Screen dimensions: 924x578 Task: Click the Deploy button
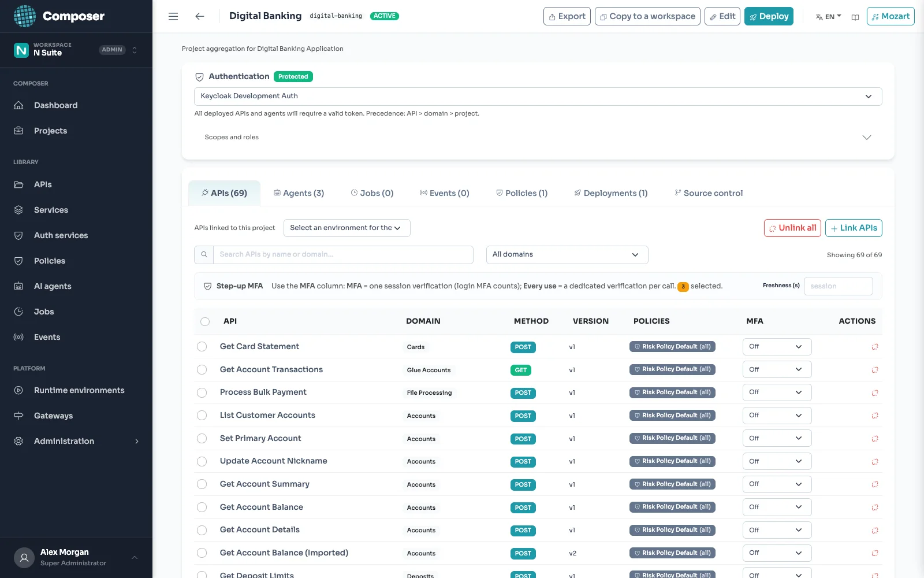(769, 16)
